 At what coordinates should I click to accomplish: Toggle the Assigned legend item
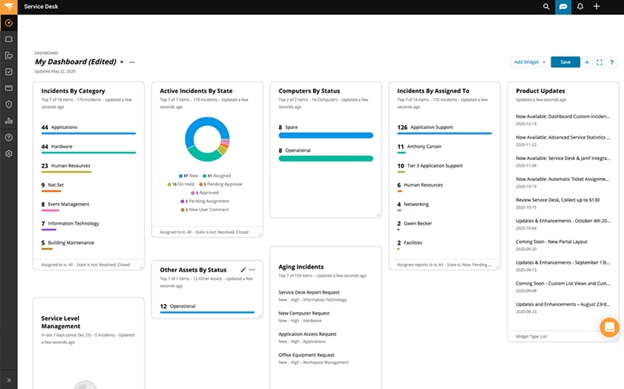[x=216, y=176]
